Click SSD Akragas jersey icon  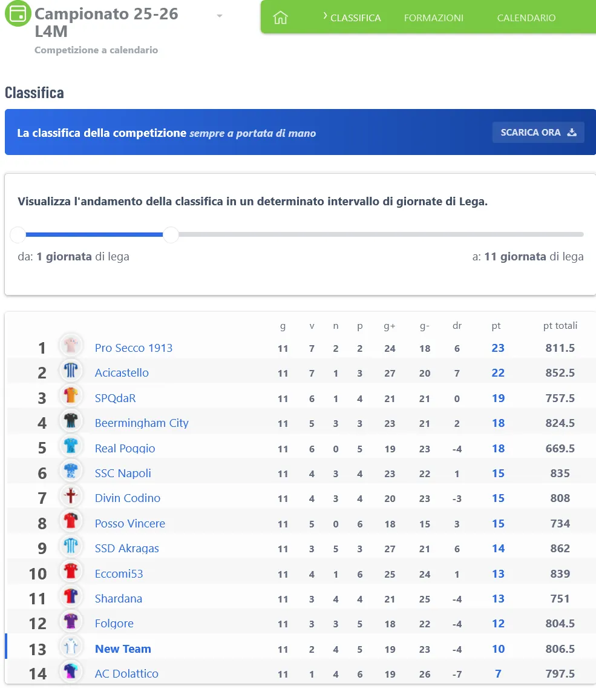71,547
